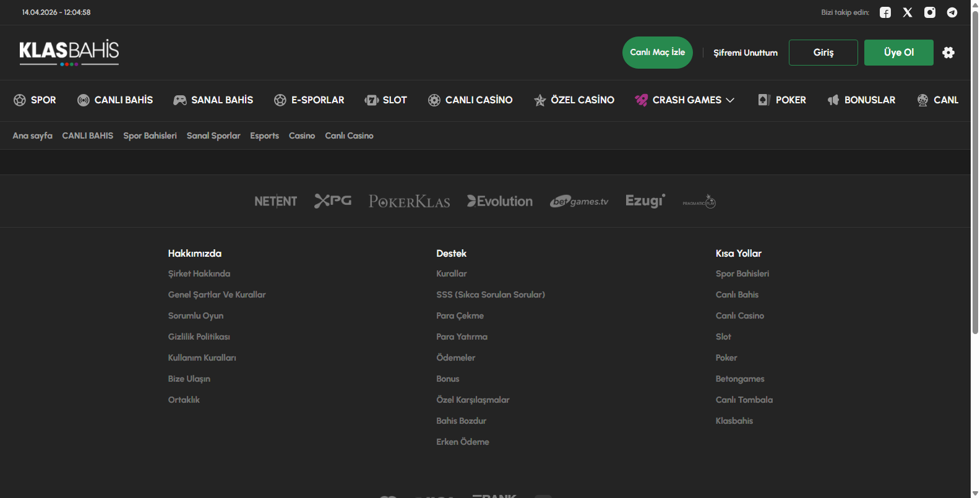980x498 pixels.
Task: Expand the CRASH GAMES dropdown chevron
Action: tap(730, 100)
